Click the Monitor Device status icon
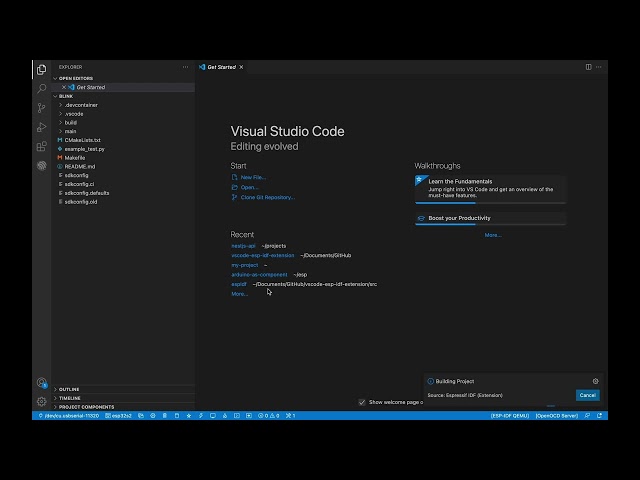The image size is (640, 480). (x=213, y=416)
